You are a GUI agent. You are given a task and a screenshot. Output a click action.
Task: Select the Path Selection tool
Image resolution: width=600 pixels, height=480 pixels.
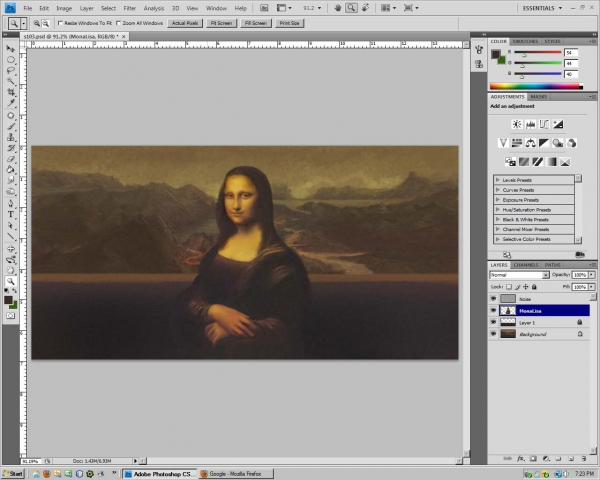click(10, 225)
